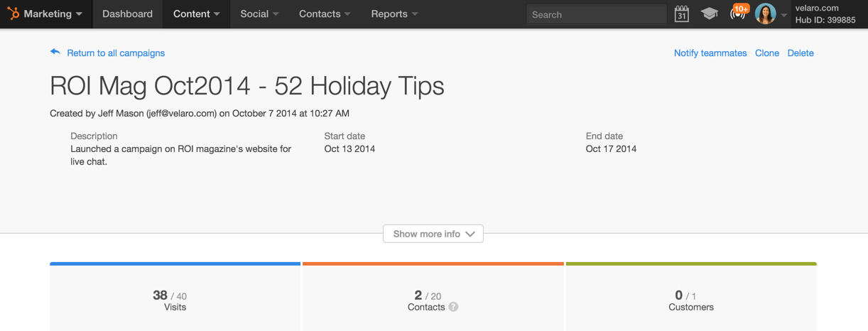Click Notify teammates link

pyautogui.click(x=710, y=53)
